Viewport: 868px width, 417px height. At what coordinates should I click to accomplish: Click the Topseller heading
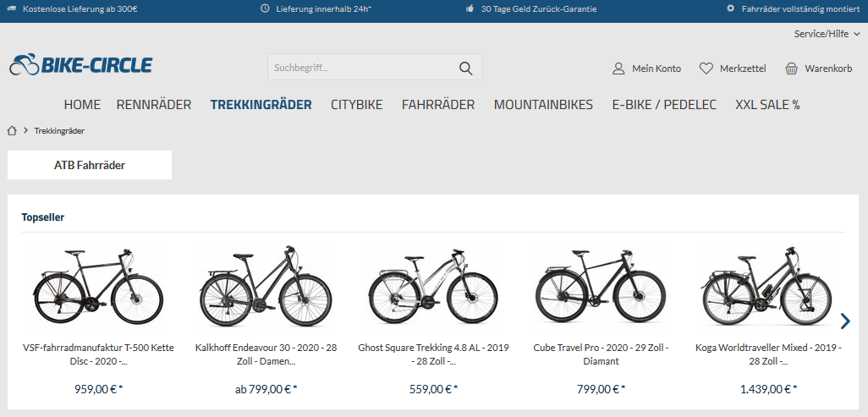42,217
